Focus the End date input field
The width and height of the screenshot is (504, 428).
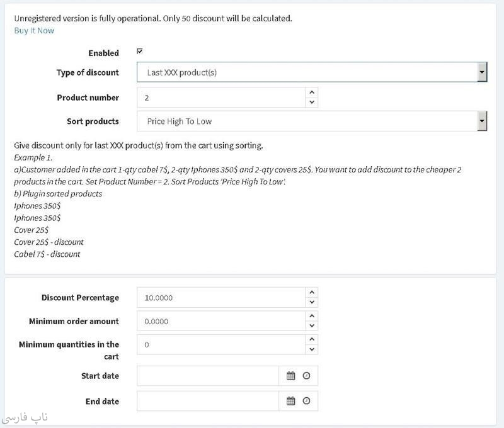click(x=208, y=401)
